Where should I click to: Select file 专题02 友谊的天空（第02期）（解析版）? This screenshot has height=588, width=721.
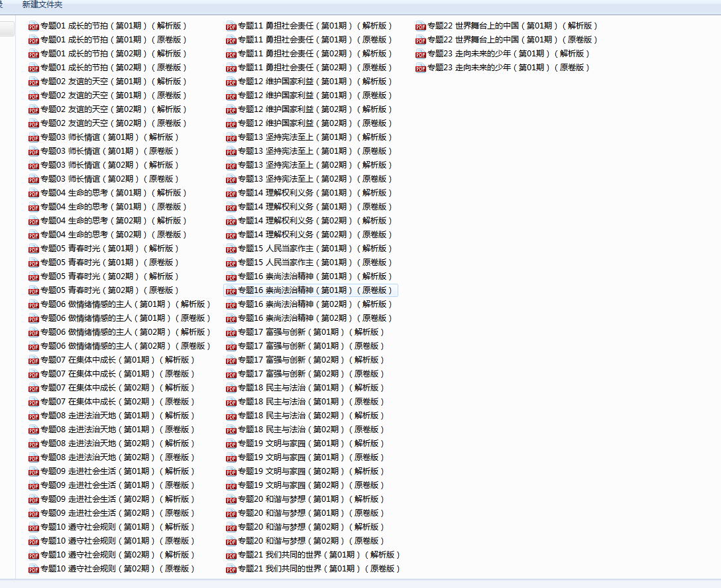pos(108,109)
